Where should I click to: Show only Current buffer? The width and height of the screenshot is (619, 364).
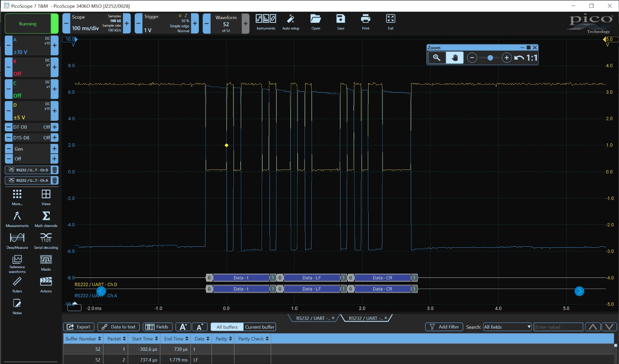pyautogui.click(x=260, y=327)
